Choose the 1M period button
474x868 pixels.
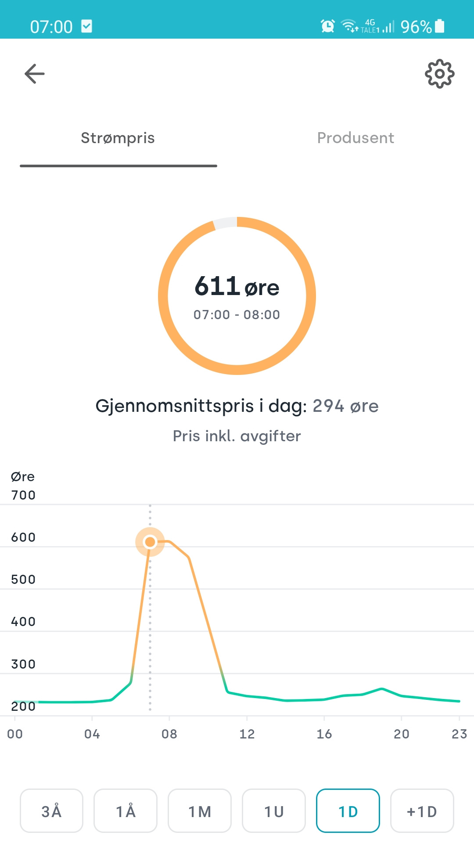(x=200, y=811)
